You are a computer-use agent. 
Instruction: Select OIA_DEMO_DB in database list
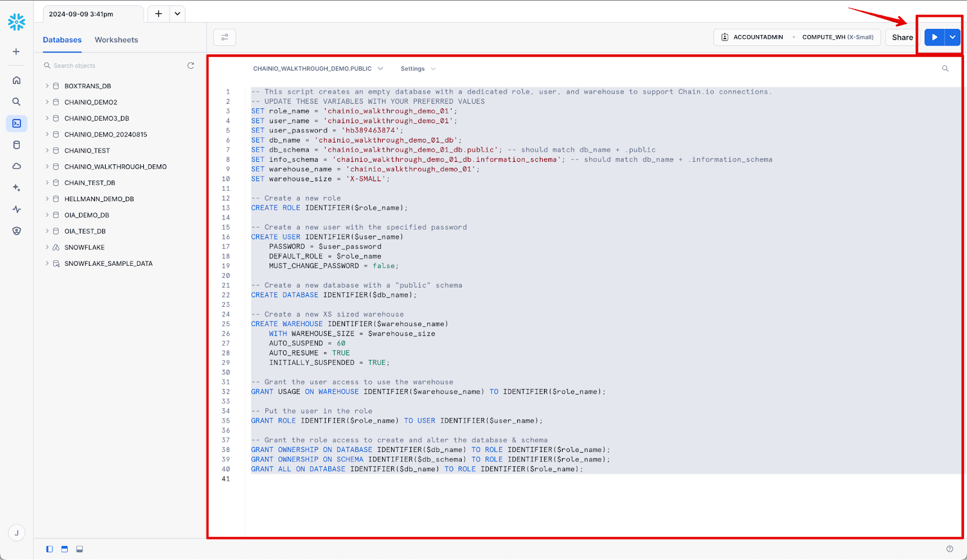(87, 215)
